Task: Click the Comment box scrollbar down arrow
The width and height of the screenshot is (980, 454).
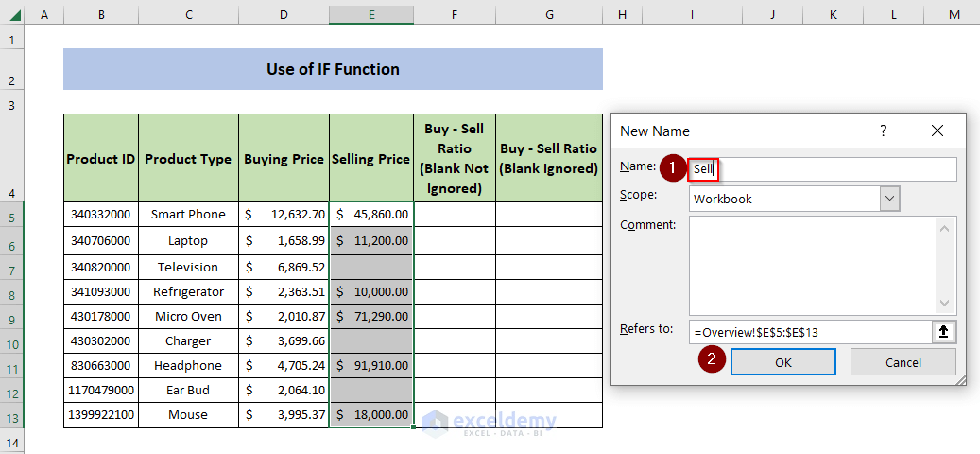Action: [945, 304]
